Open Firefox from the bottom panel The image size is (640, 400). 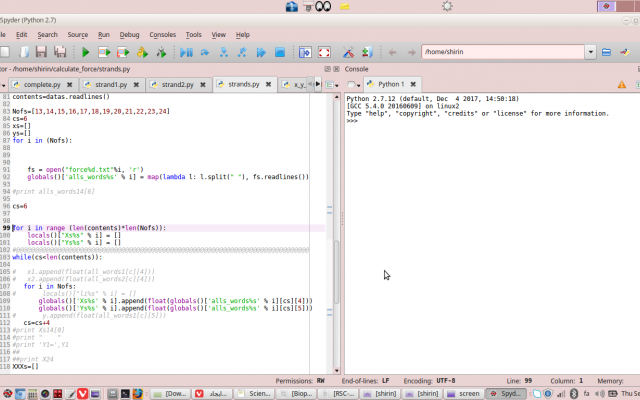[138, 393]
